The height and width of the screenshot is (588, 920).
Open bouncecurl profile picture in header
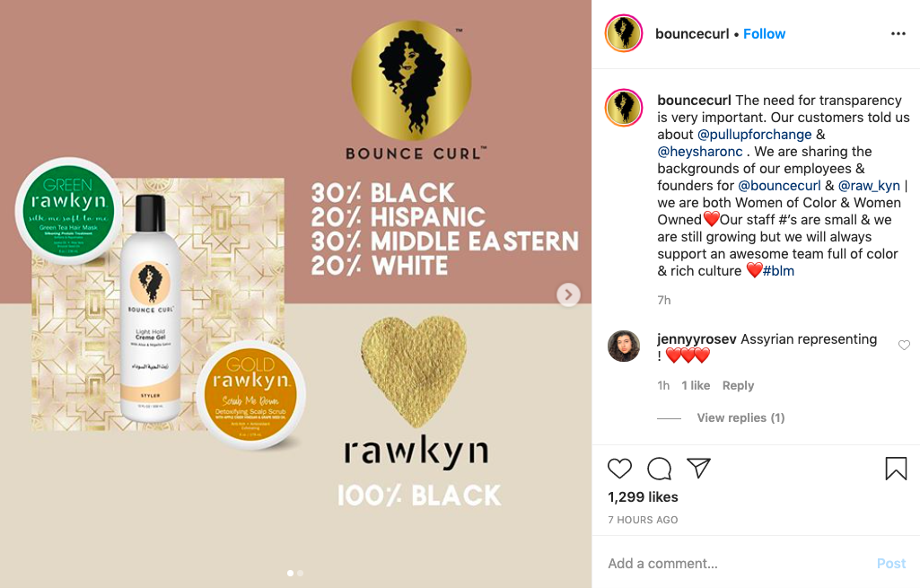[624, 33]
